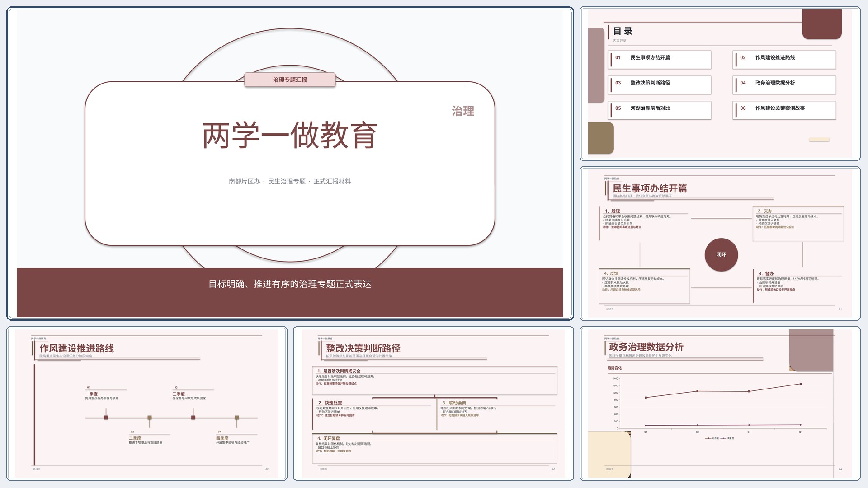Image resolution: width=868 pixels, height=488 pixels.
Task: Click the 趋势变化 chart label
Action: pyautogui.click(x=614, y=368)
